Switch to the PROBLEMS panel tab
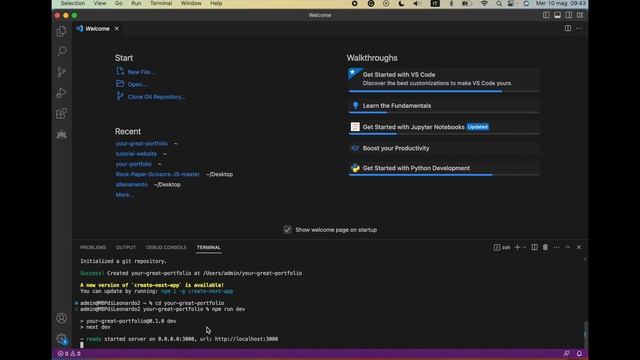The height and width of the screenshot is (360, 640). coord(93,247)
